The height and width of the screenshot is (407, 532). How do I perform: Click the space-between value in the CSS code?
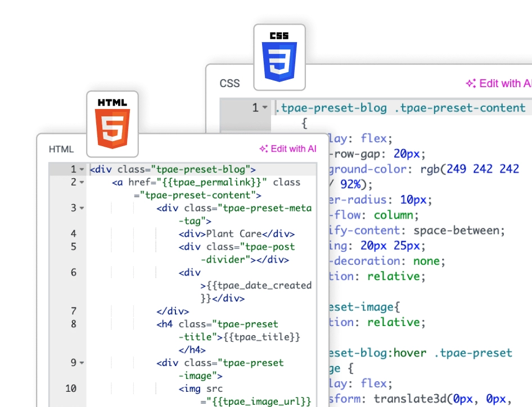[459, 230]
